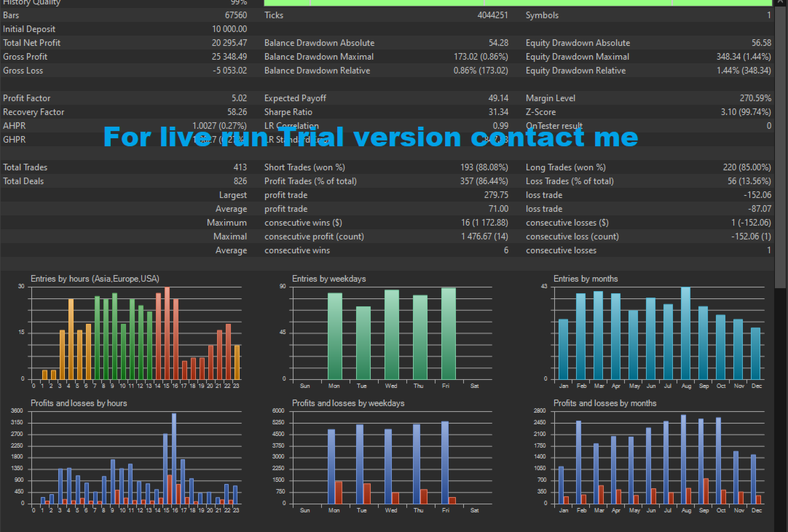
Task: Click the 'Profits and losses by months' title
Action: click(x=605, y=403)
